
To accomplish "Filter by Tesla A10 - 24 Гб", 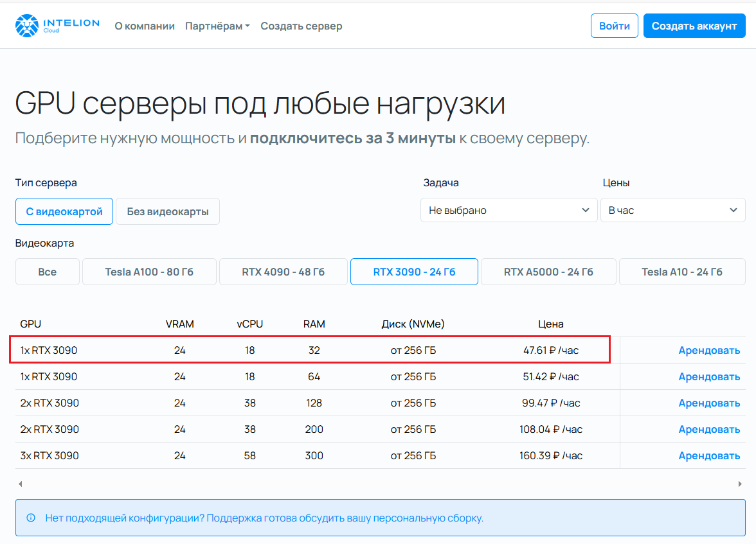I will tap(682, 272).
